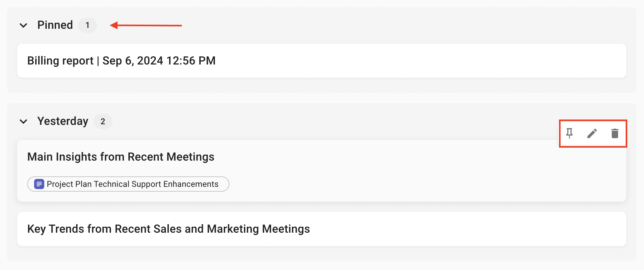Open Main Insights from Recent Meetings title
This screenshot has height=270, width=644.
121,157
